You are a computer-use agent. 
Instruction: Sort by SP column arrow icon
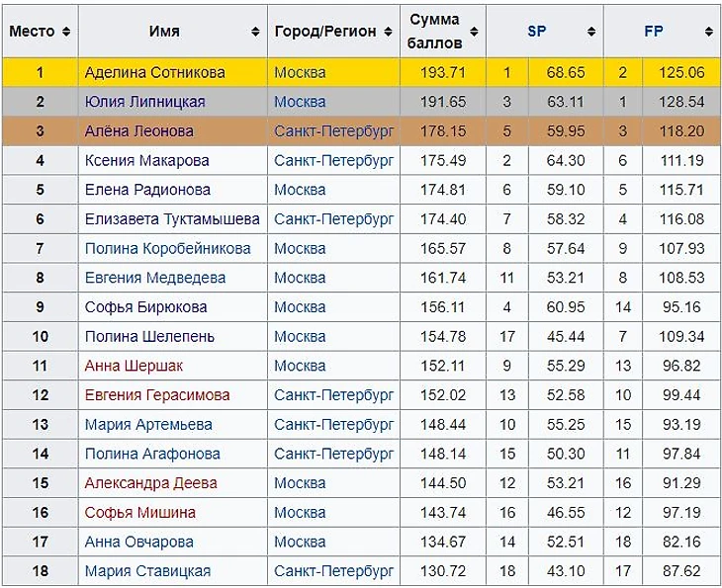point(591,32)
